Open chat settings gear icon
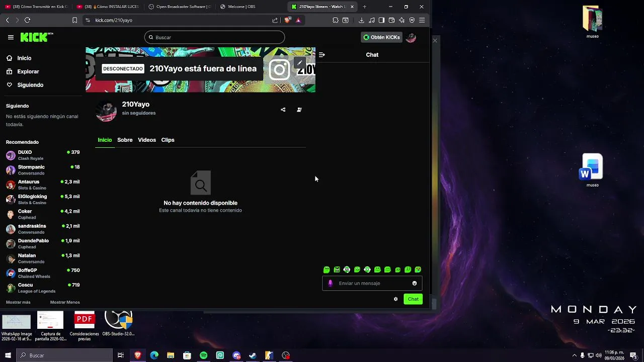This screenshot has width=644, height=362. click(x=395, y=299)
